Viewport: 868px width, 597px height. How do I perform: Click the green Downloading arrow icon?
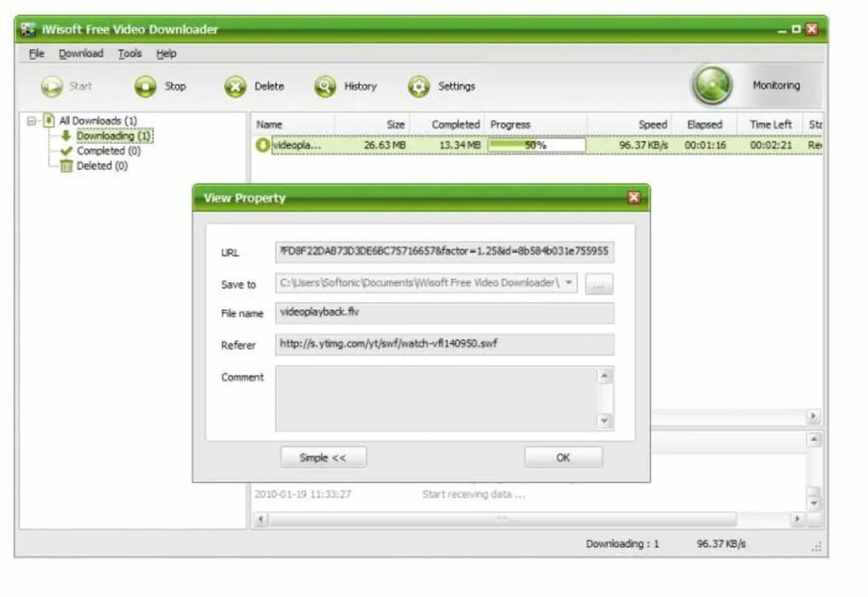point(66,135)
